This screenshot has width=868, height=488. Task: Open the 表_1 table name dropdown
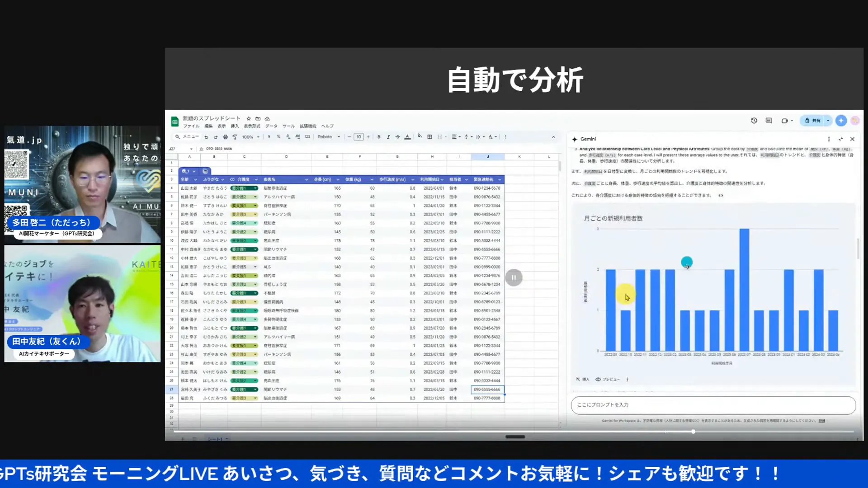point(194,171)
